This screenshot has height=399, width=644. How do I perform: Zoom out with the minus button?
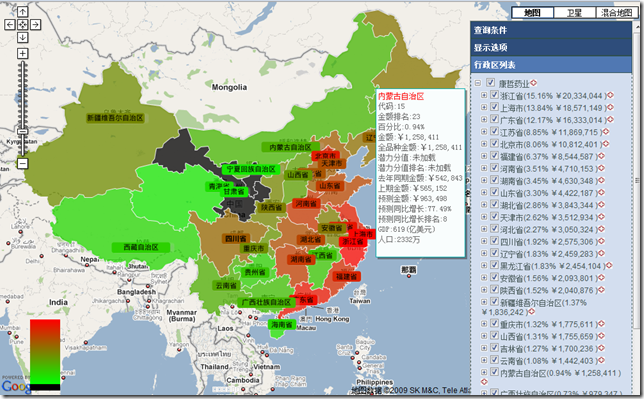pyautogui.click(x=23, y=164)
